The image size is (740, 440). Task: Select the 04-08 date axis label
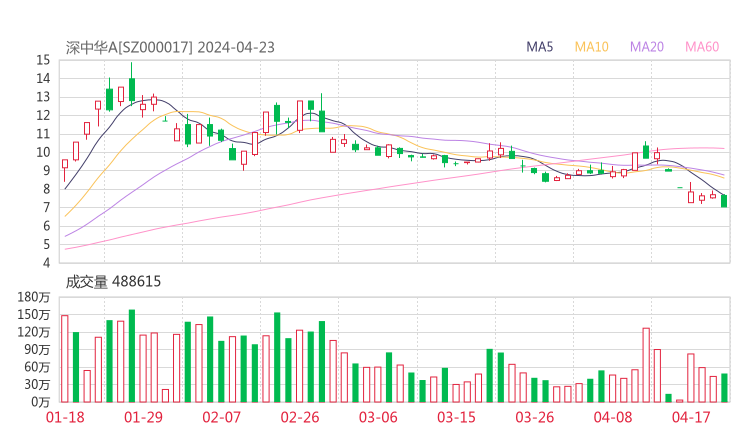pyautogui.click(x=613, y=417)
